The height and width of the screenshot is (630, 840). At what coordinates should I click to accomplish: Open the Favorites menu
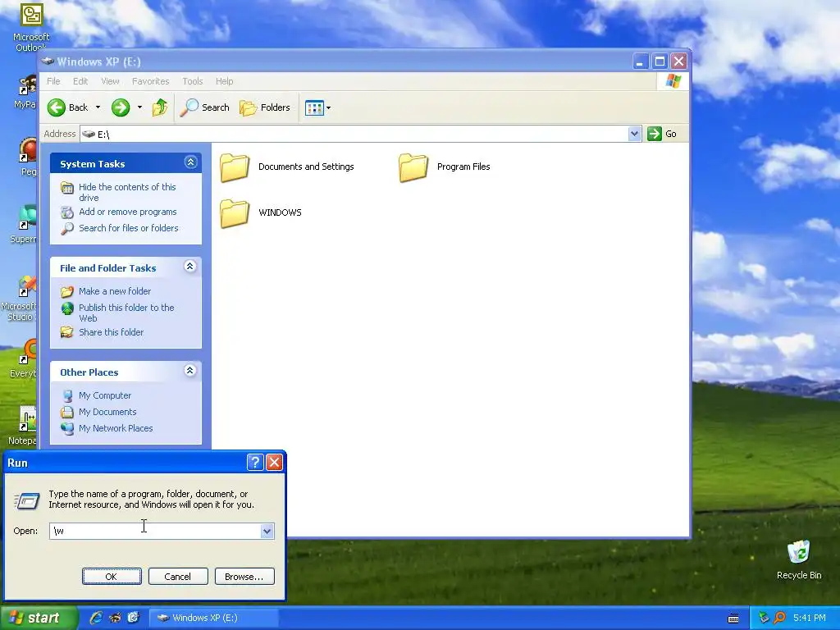(x=151, y=81)
